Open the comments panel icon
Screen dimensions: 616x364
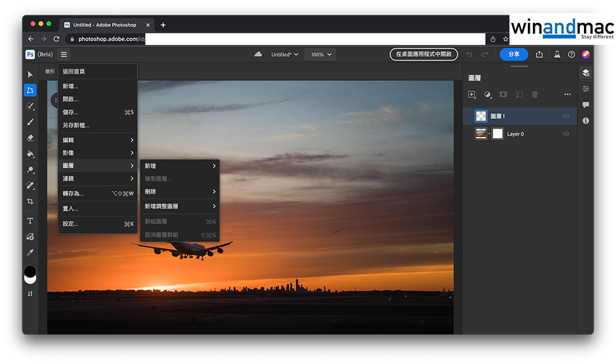click(x=585, y=105)
